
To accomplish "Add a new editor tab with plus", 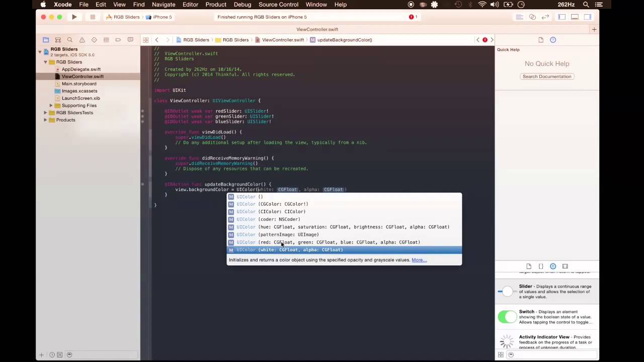I will point(594,30).
